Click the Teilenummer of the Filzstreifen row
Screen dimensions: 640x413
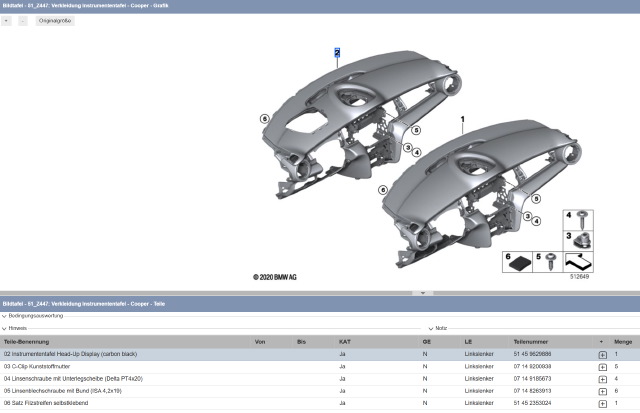(532, 403)
